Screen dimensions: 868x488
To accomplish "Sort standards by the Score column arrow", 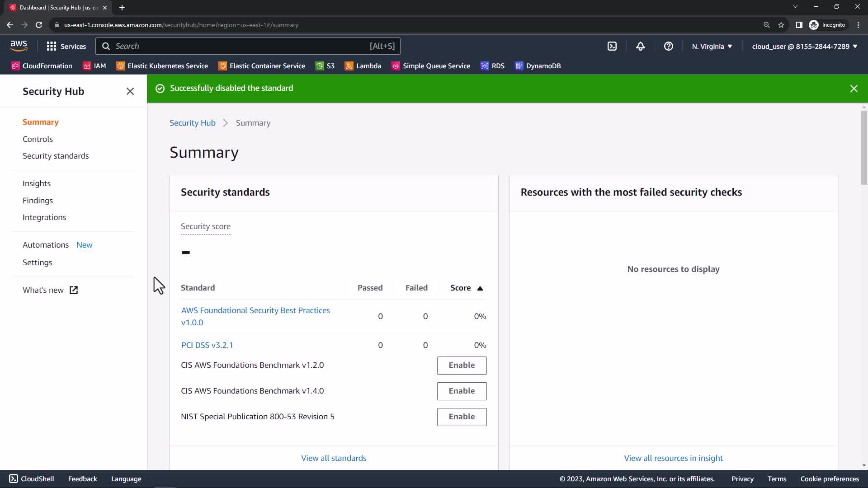I will 480,288.
